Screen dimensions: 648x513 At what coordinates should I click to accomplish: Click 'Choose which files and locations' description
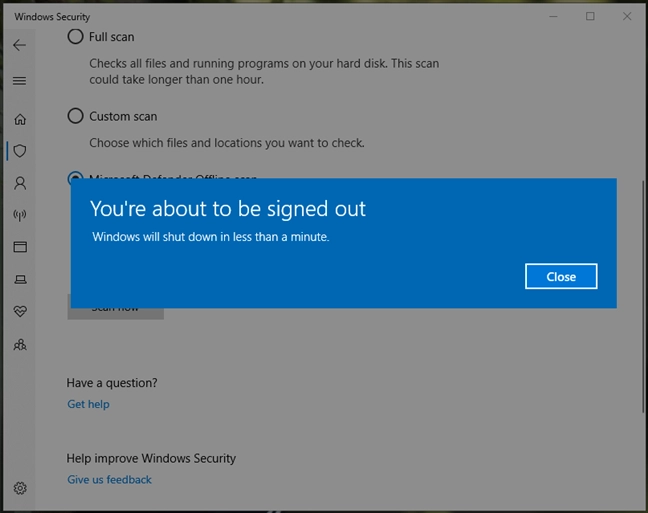[227, 143]
